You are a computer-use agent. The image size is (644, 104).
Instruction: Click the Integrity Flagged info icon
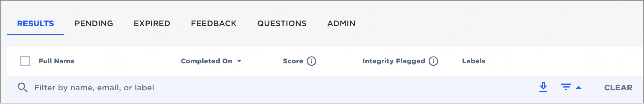coord(433,61)
